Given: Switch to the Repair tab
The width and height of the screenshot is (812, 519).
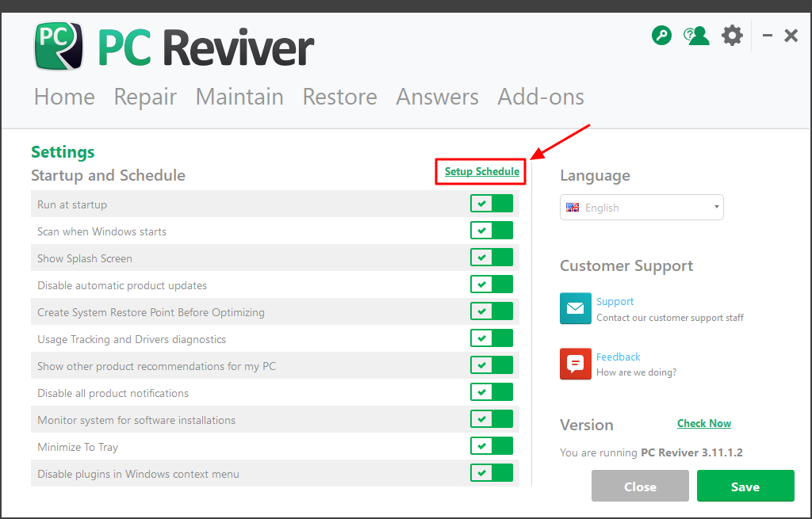Looking at the screenshot, I should (145, 97).
